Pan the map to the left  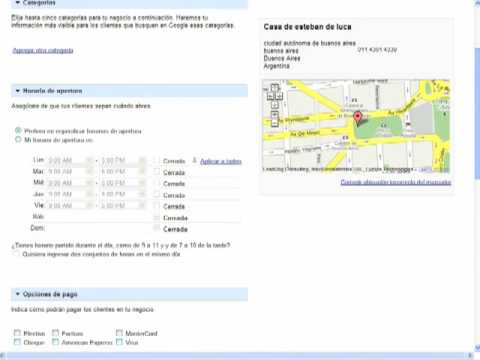point(271,96)
